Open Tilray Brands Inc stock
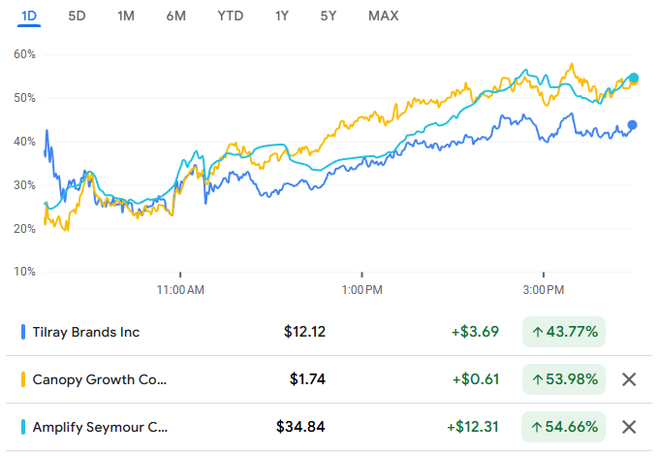 [87, 332]
